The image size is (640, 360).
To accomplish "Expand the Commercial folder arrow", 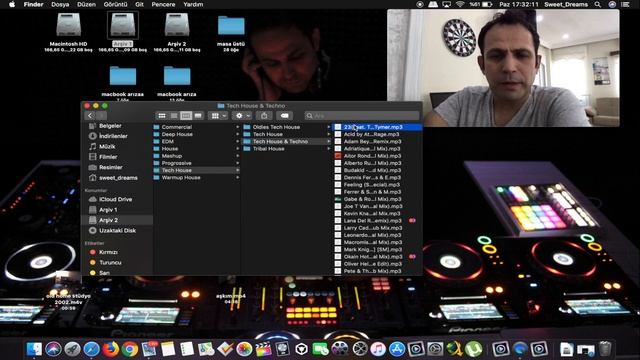I will (238, 127).
